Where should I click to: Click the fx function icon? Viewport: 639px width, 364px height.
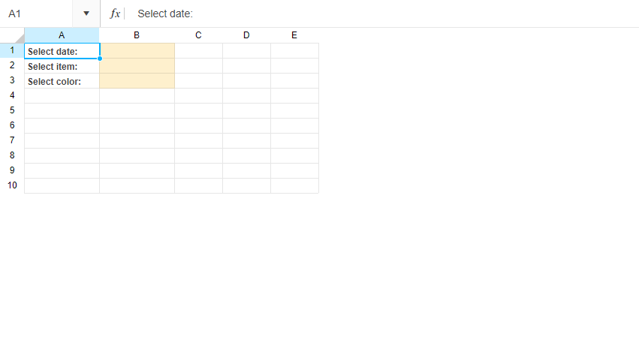tap(115, 14)
